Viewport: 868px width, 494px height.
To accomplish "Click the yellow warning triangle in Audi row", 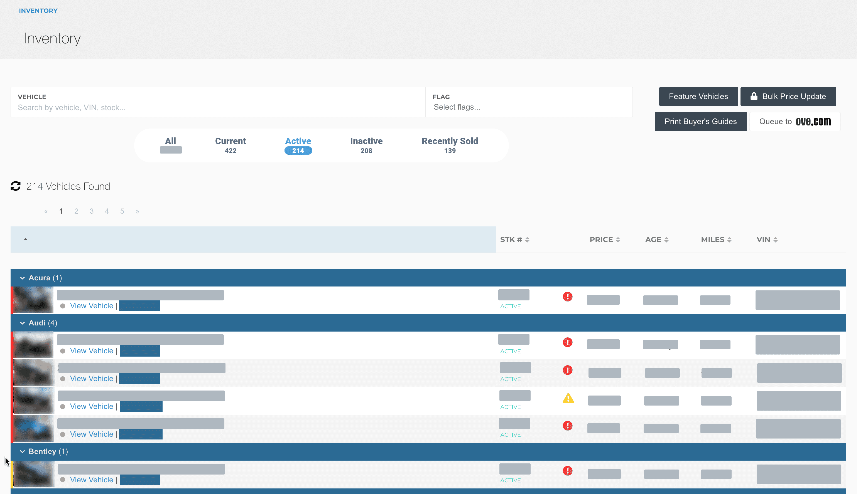I will [x=568, y=398].
